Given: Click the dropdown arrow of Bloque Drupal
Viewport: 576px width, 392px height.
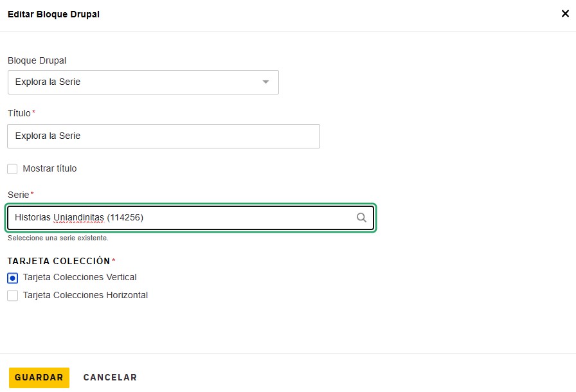Looking at the screenshot, I should 265,82.
